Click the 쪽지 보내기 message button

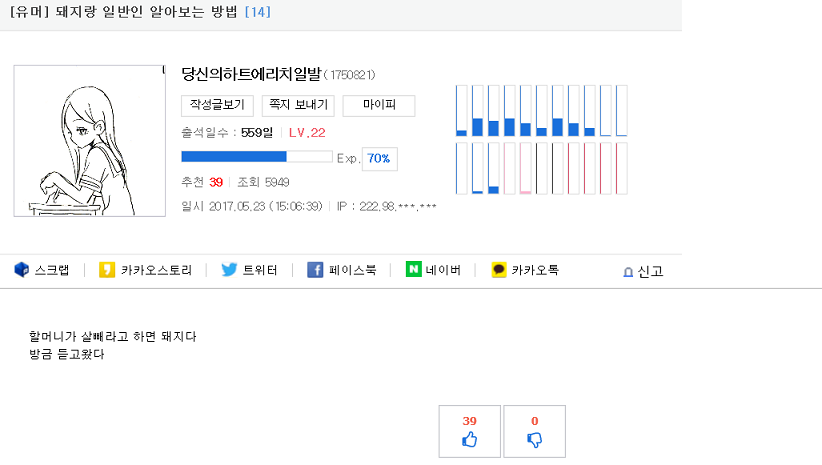coord(298,105)
